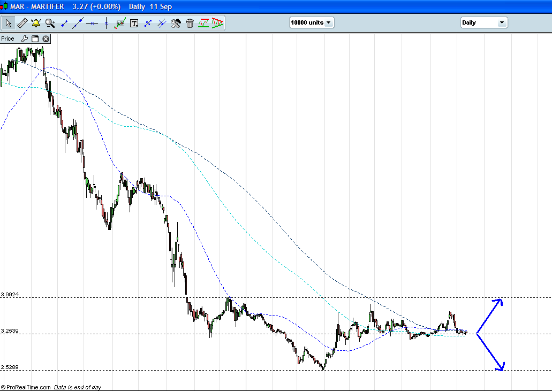The image size is (552, 392).
Task: Close the Price panel
Action: pos(46,39)
